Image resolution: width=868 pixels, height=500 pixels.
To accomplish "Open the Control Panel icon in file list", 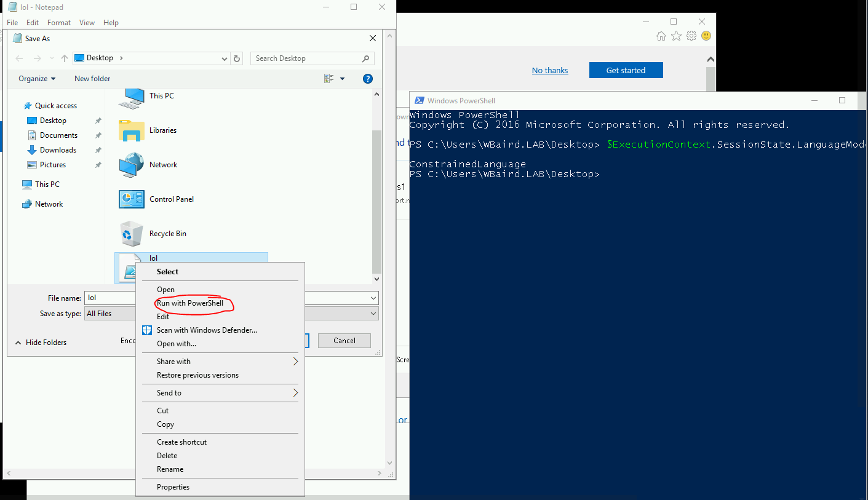I will 131,199.
